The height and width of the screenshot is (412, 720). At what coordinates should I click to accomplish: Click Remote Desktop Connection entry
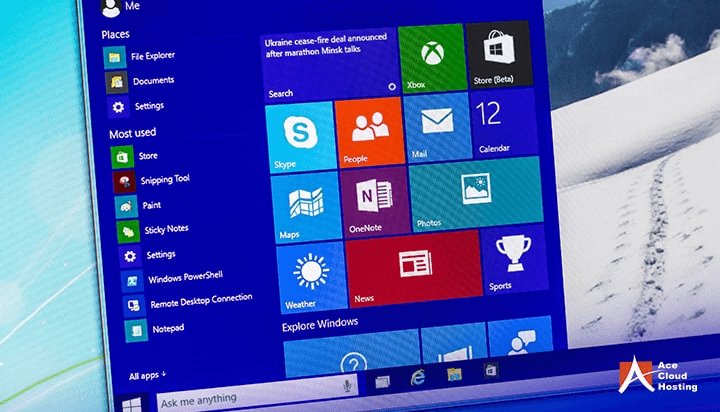[199, 301]
